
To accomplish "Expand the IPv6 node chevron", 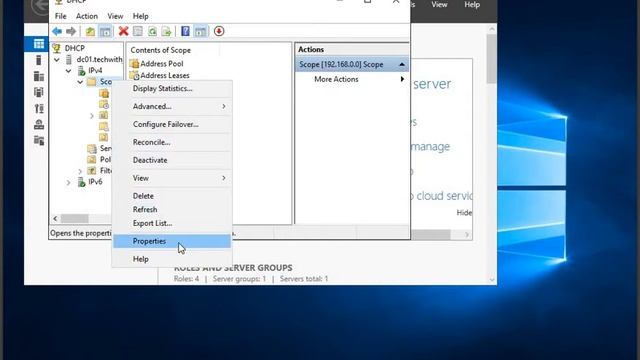I will (69, 182).
